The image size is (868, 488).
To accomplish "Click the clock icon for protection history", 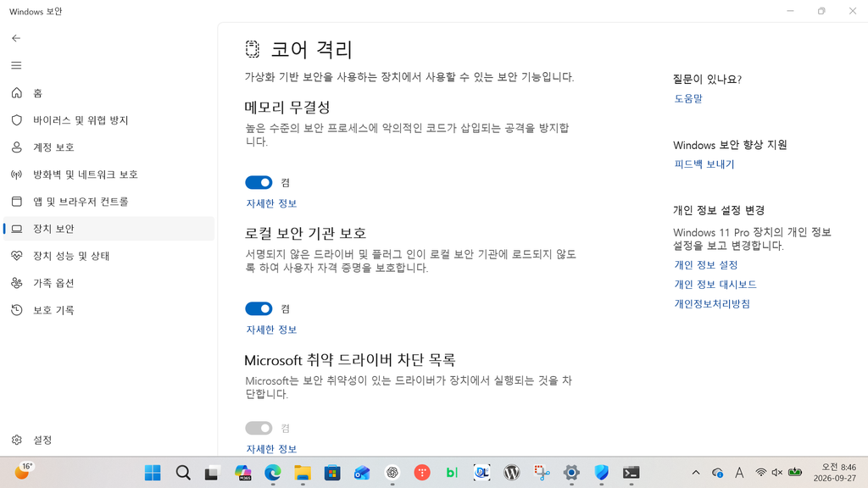I will [17, 310].
